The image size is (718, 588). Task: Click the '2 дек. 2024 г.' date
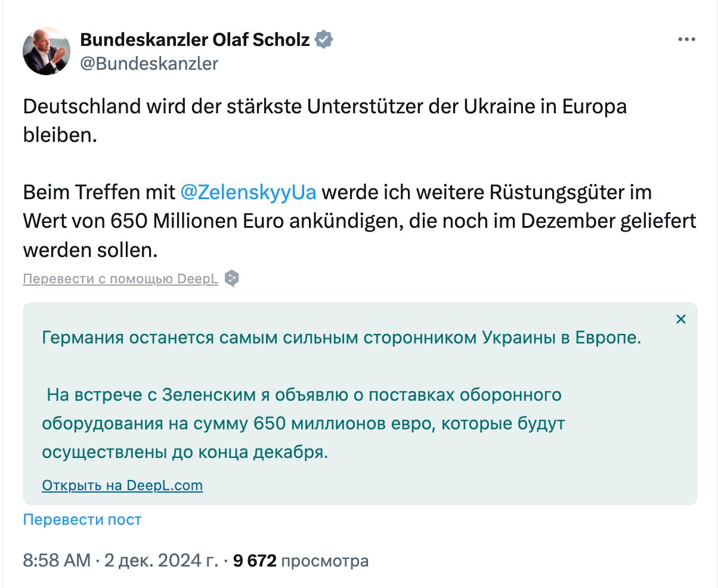(x=161, y=561)
